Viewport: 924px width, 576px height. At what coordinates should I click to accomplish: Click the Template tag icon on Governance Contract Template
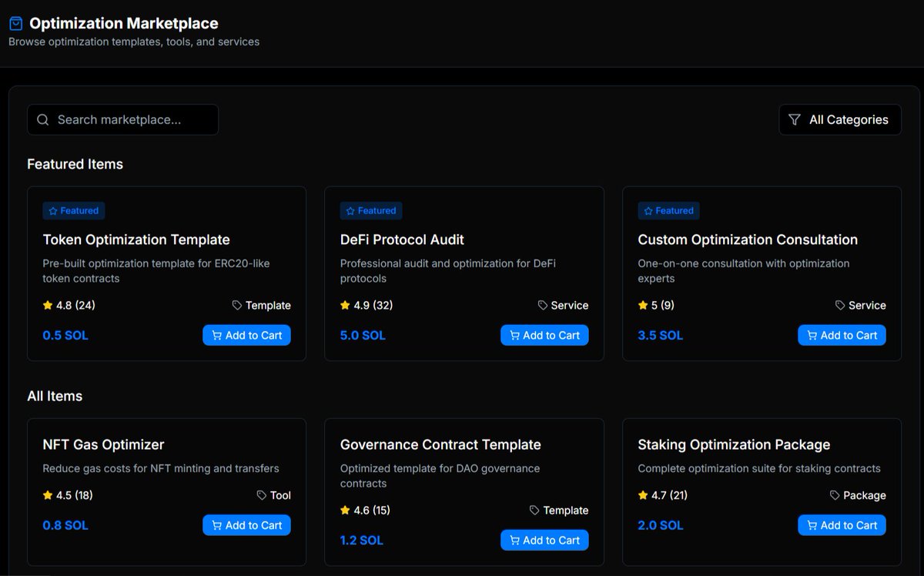[534, 511]
